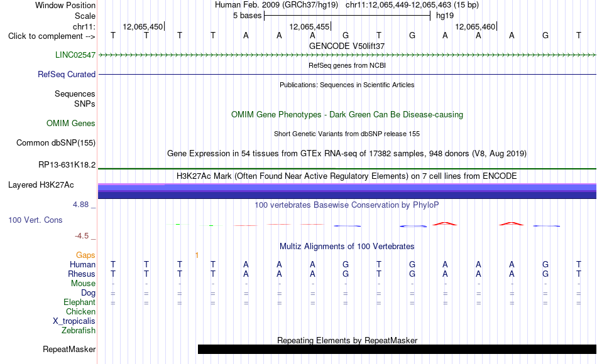Select the Chicken alignment row label
597x364 pixels.
coord(80,311)
